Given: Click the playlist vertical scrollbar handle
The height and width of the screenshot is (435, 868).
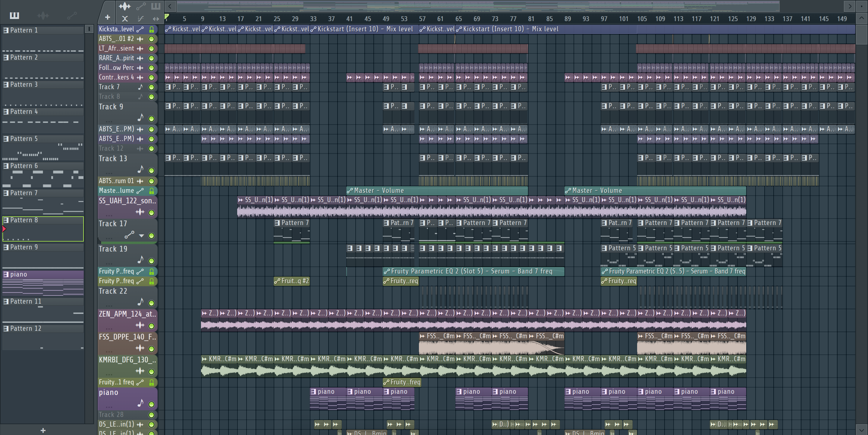Looking at the screenshot, I should (x=862, y=34).
